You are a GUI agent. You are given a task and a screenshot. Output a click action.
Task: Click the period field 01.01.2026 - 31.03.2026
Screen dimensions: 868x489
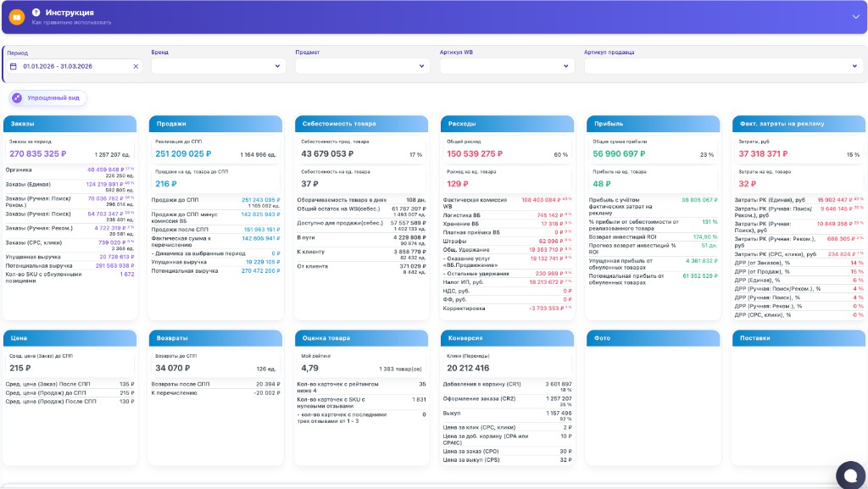75,66
